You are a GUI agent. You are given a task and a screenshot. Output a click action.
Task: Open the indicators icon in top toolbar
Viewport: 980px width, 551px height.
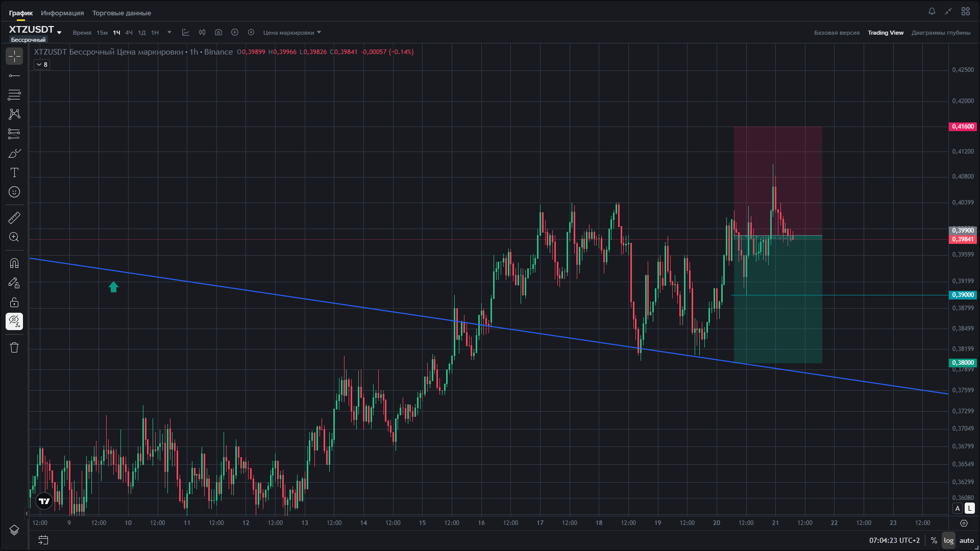186,32
